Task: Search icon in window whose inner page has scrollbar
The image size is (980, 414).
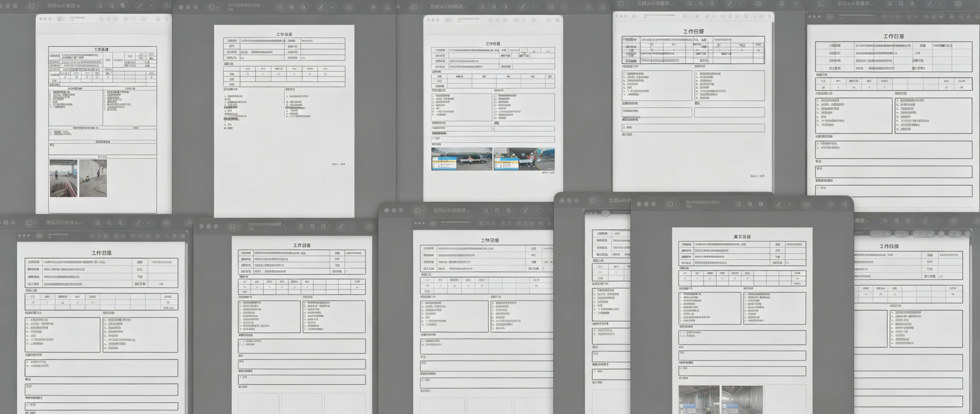Action: [796, 3]
